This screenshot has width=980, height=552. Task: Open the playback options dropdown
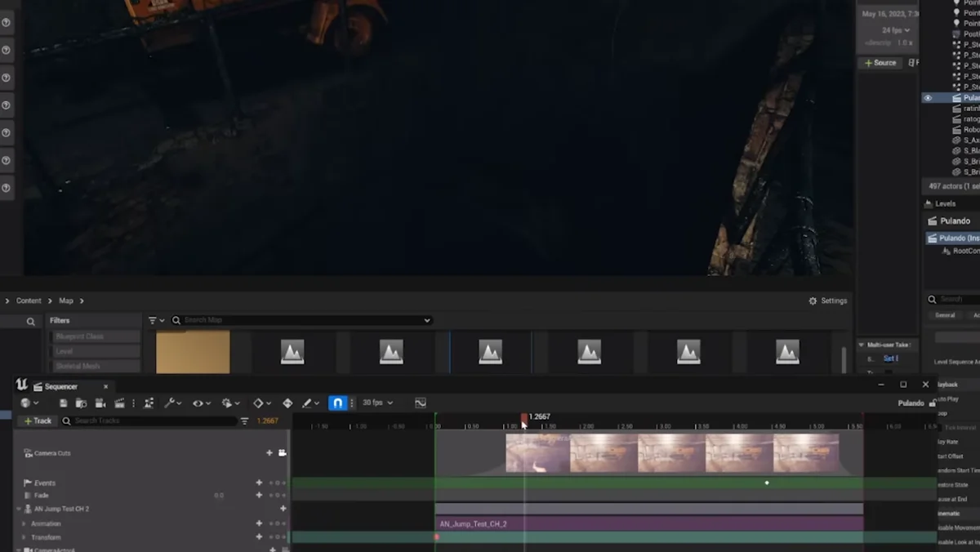pyautogui.click(x=231, y=403)
